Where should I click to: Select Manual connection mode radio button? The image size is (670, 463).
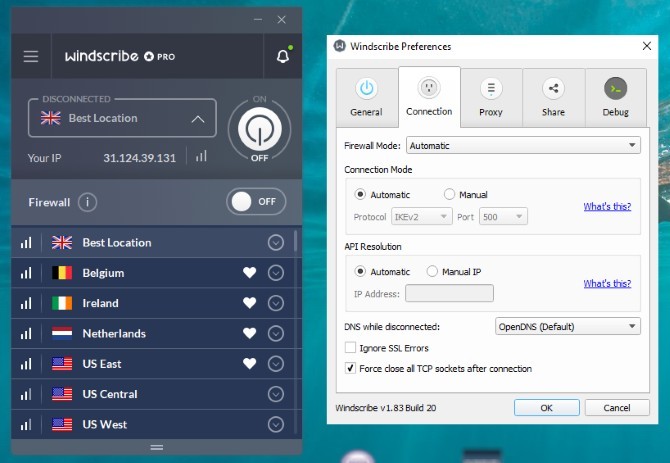[x=449, y=195]
